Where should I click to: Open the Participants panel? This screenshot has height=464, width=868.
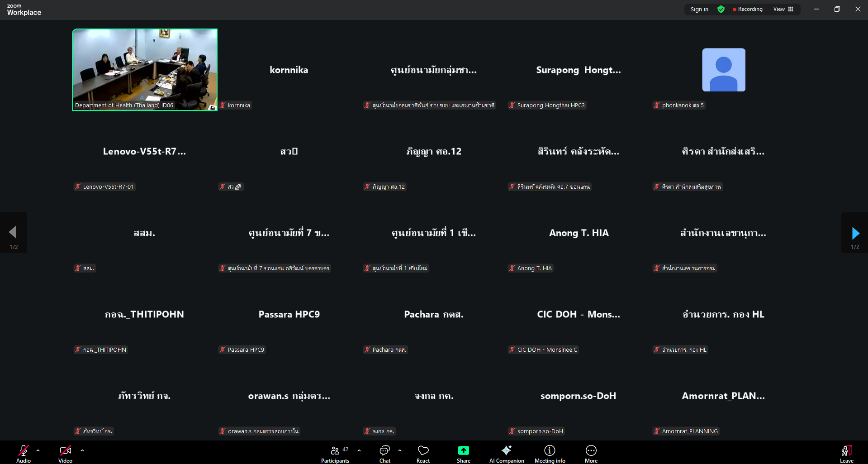[335, 454]
